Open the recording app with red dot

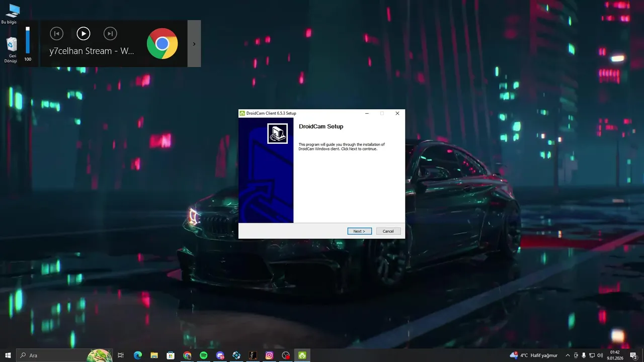pos(286,355)
